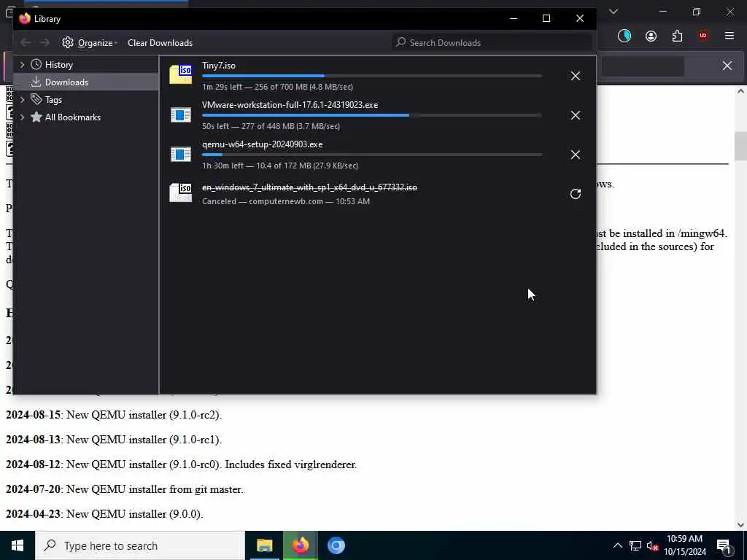The image size is (747, 560).
Task: Retry the canceled Windows 7 ISO download
Action: tap(575, 194)
